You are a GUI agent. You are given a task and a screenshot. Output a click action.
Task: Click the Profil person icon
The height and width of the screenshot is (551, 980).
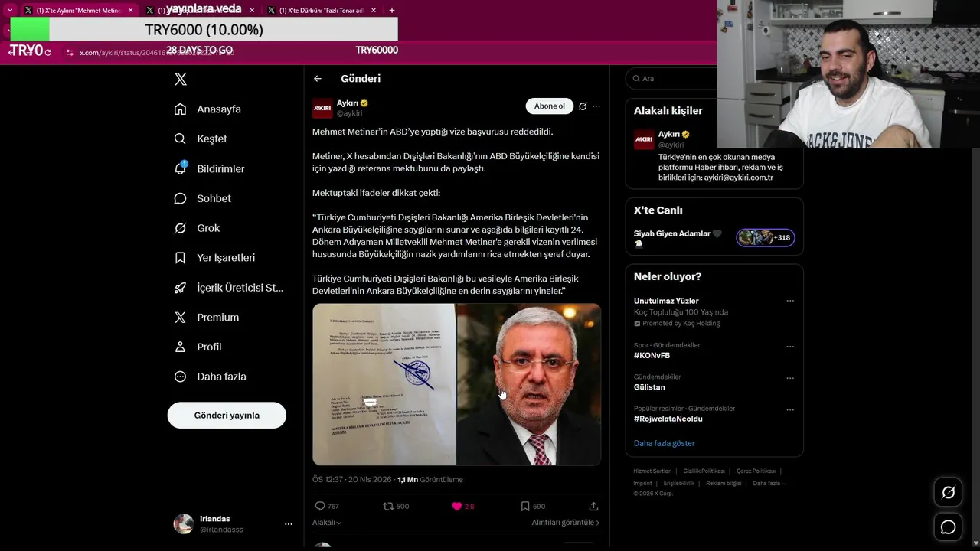[x=180, y=347]
